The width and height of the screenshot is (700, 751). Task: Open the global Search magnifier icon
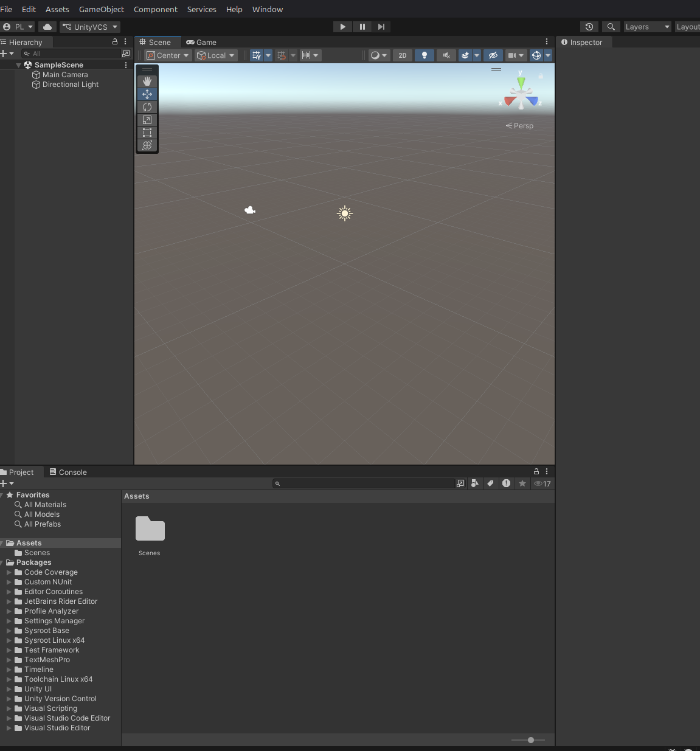point(611,27)
